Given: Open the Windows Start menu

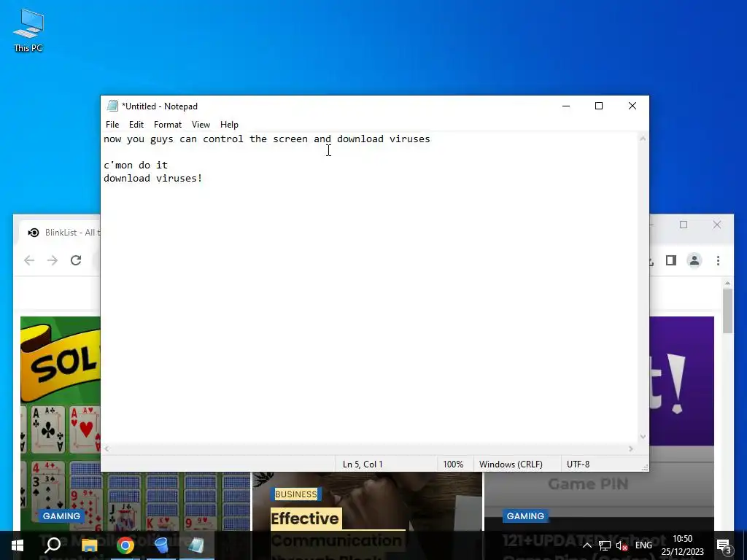Looking at the screenshot, I should point(18,545).
